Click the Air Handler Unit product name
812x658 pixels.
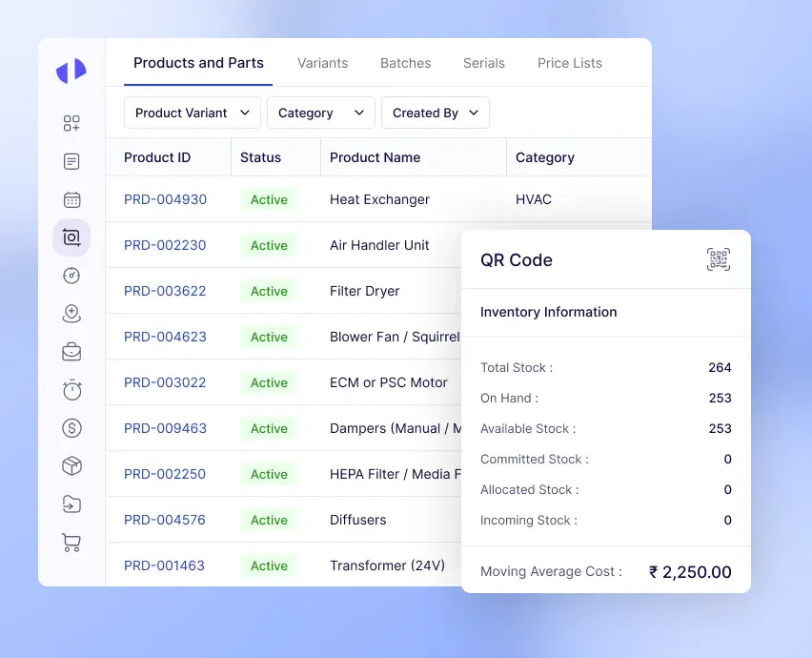pos(379,245)
